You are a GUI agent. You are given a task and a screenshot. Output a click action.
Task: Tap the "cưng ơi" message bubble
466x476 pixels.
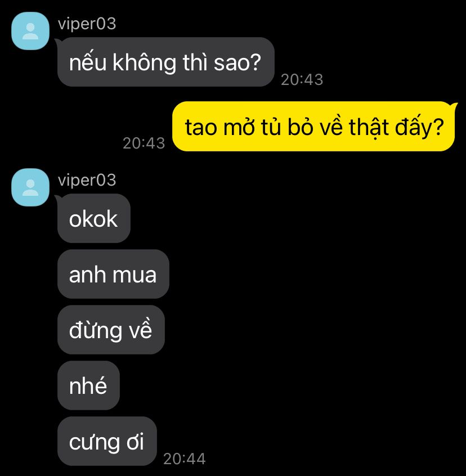coord(107,441)
